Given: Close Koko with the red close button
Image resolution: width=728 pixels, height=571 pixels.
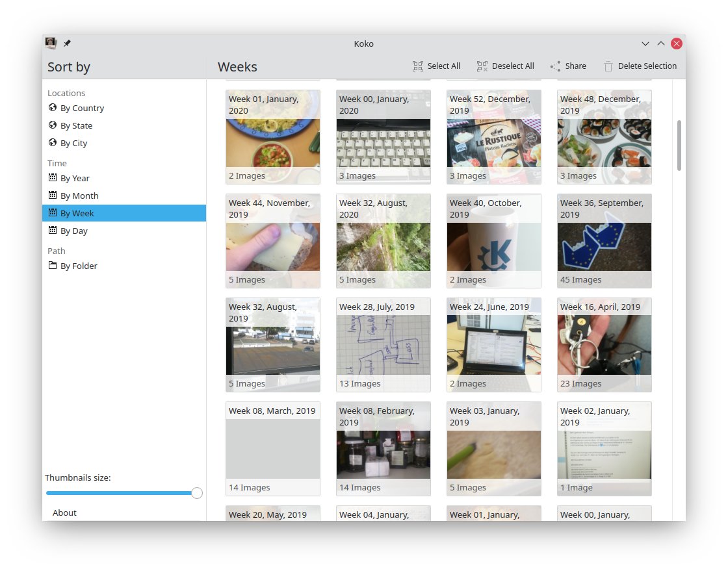Looking at the screenshot, I should [x=677, y=44].
